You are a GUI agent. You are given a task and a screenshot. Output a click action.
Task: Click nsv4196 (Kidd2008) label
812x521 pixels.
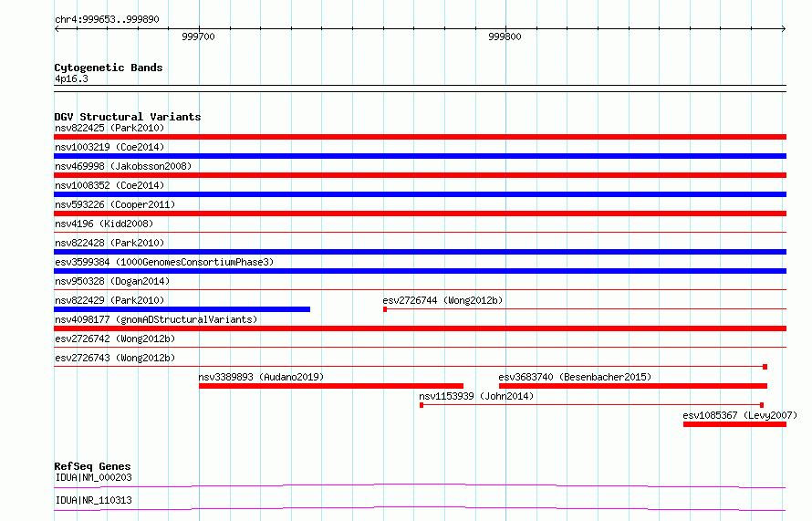click(104, 224)
